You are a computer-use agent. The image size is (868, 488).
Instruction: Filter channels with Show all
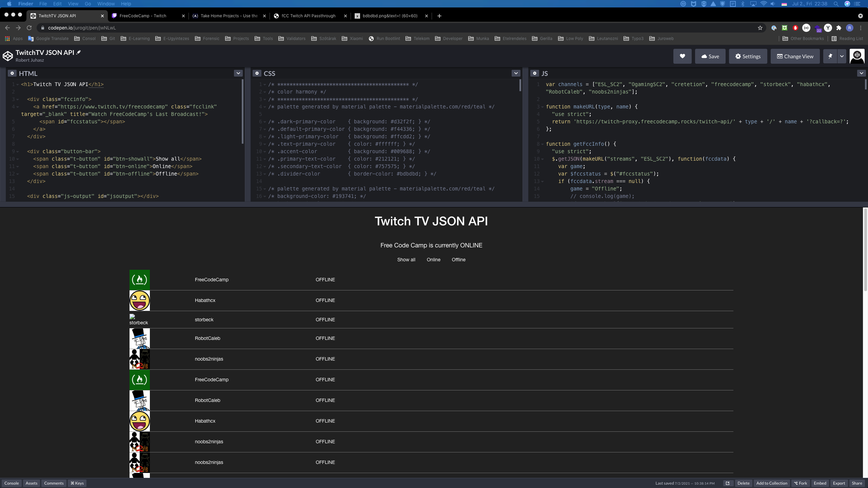tap(406, 260)
